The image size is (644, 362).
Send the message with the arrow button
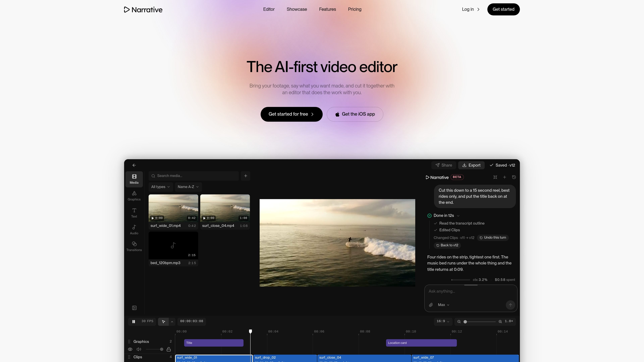(510, 305)
